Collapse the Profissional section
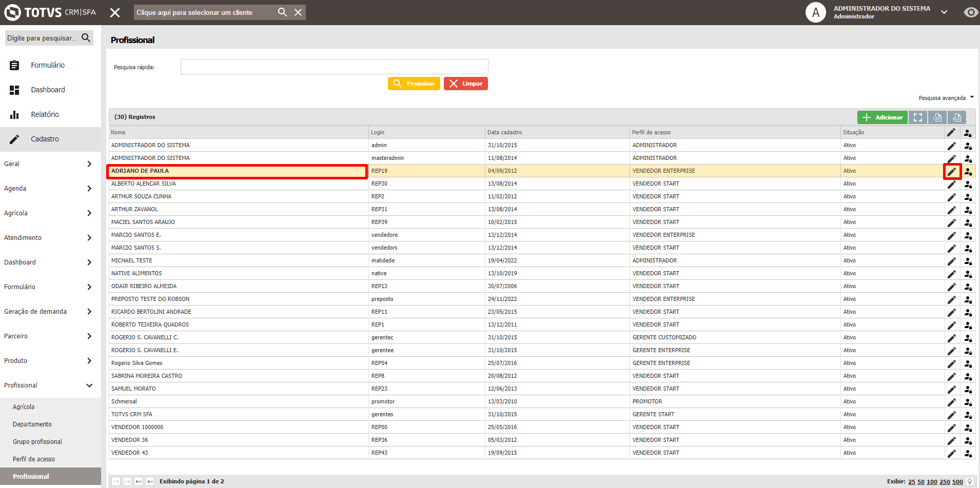 [x=50, y=385]
